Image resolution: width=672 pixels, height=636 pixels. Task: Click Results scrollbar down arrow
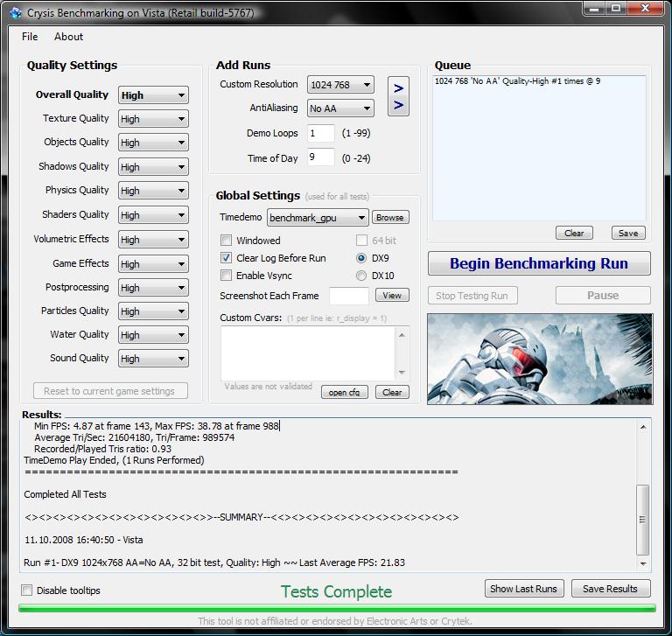pos(643,563)
